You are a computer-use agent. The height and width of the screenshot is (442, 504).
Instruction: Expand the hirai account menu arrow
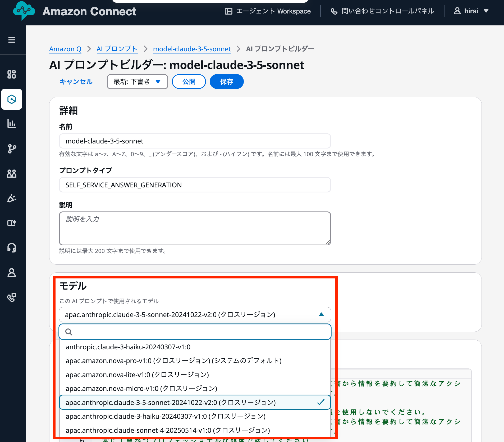click(x=486, y=11)
